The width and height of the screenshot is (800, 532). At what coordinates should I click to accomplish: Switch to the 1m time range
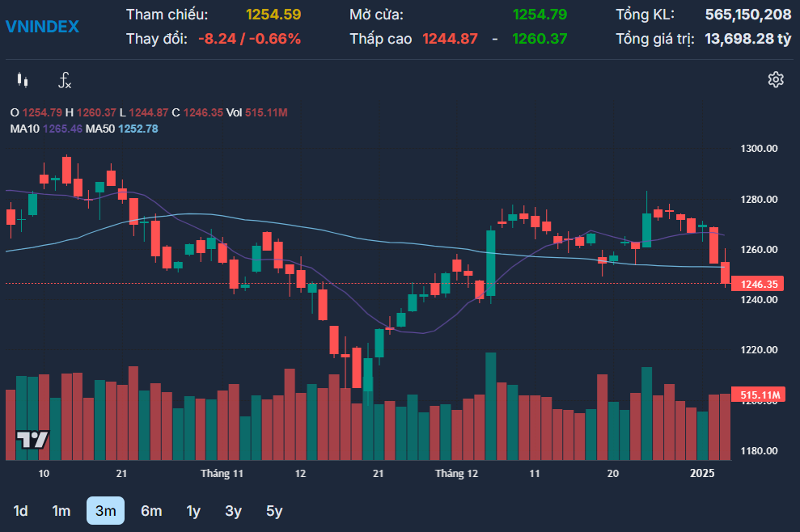tap(61, 511)
